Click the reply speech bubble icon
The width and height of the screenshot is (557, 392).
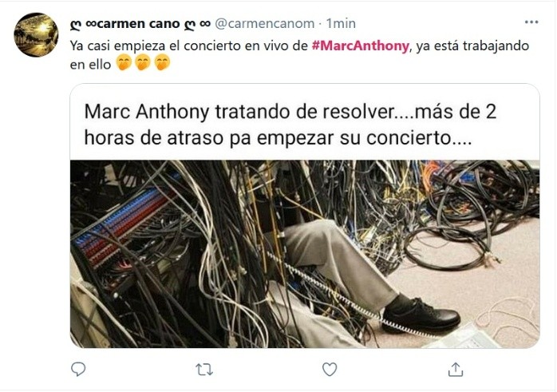point(78,370)
